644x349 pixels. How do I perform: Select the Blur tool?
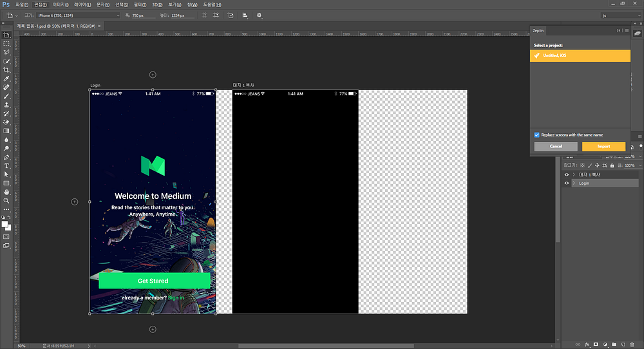point(6,140)
